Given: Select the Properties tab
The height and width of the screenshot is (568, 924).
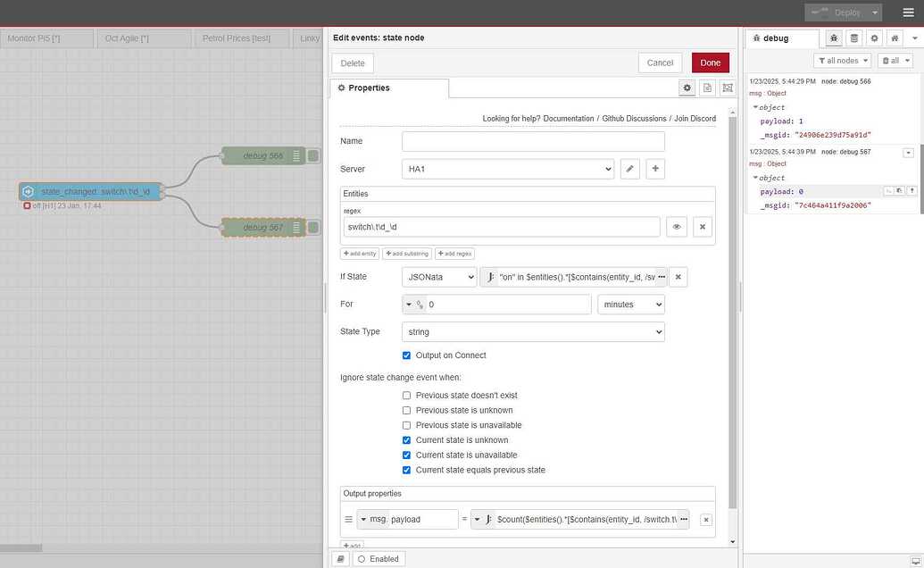Looking at the screenshot, I should tap(389, 88).
